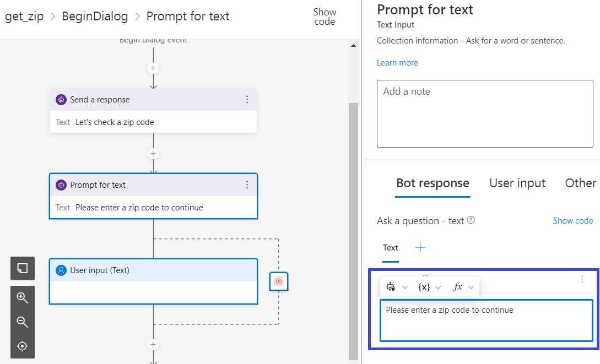Click Show code in the top bar
This screenshot has width=600, height=364.
tap(324, 17)
